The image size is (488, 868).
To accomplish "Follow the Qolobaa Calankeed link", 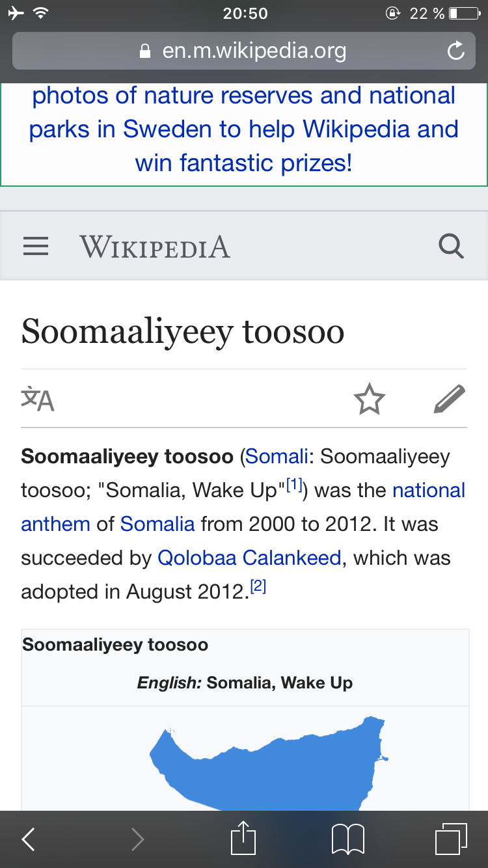I will click(249, 558).
